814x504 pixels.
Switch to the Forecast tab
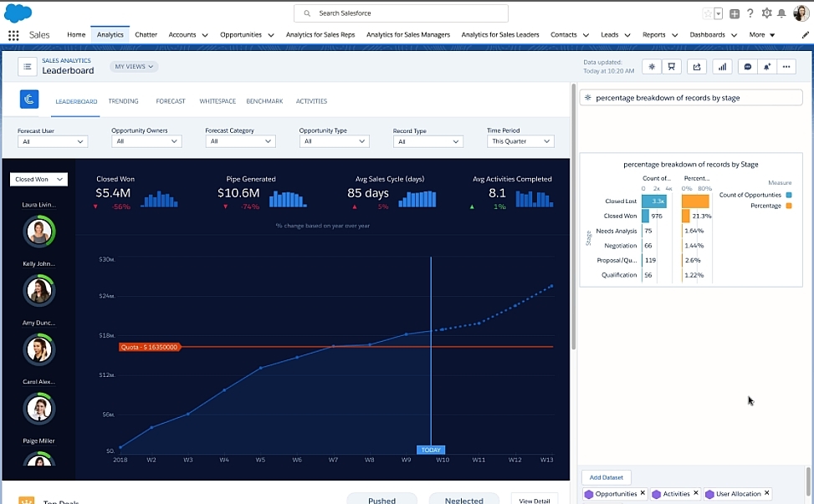[x=171, y=101]
